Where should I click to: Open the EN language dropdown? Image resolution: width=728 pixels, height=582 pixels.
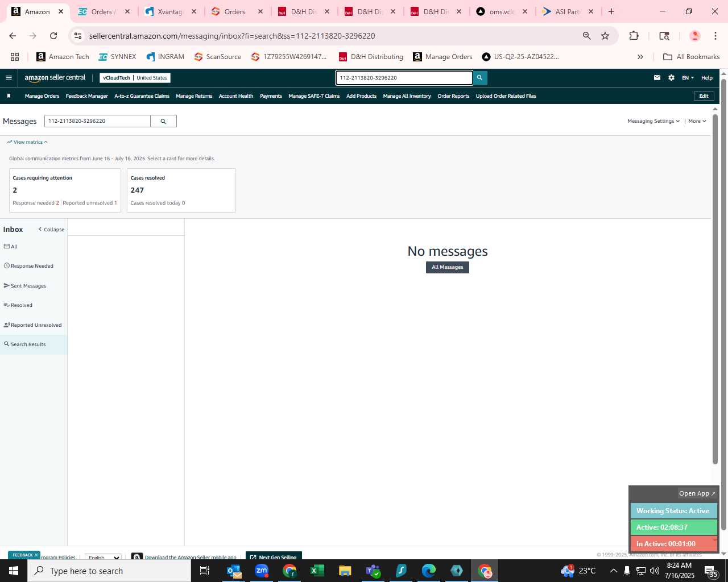click(688, 78)
